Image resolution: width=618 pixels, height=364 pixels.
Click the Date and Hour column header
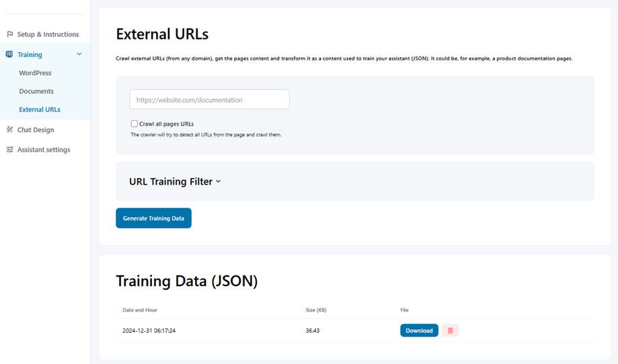[x=140, y=310]
